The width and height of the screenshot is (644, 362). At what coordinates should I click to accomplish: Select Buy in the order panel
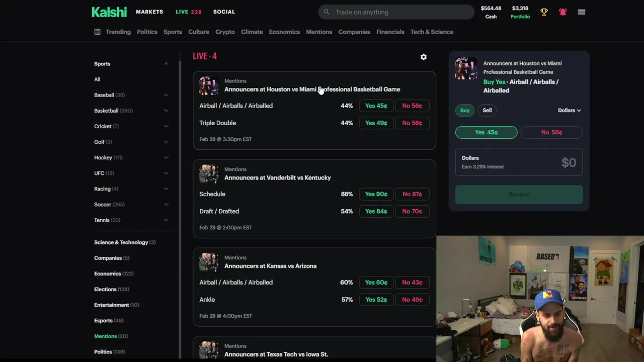coord(465,110)
